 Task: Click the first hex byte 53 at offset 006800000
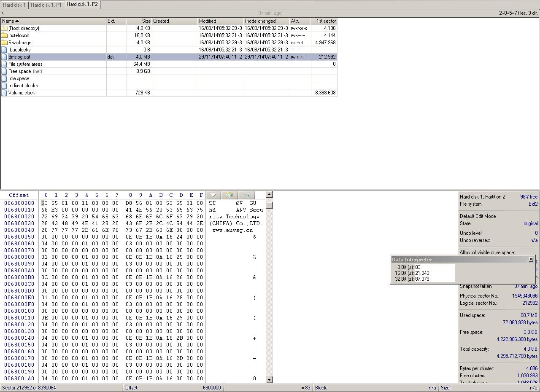pos(44,203)
